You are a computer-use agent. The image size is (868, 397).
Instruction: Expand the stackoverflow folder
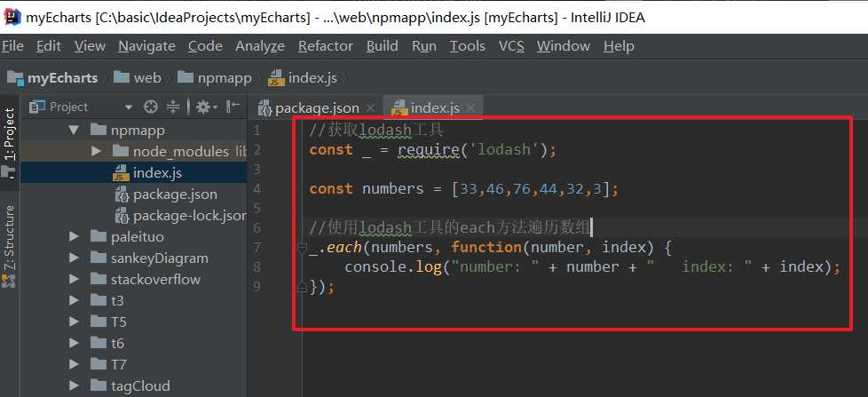(75, 279)
